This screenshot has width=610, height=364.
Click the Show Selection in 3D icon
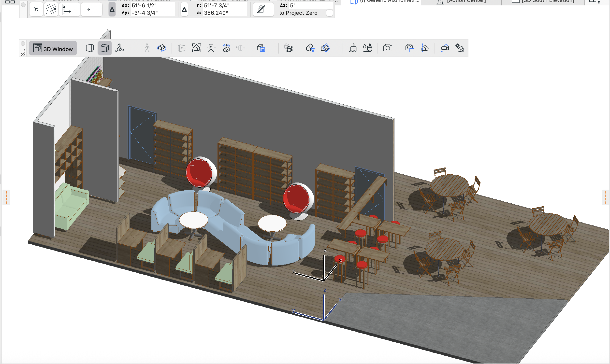click(288, 48)
